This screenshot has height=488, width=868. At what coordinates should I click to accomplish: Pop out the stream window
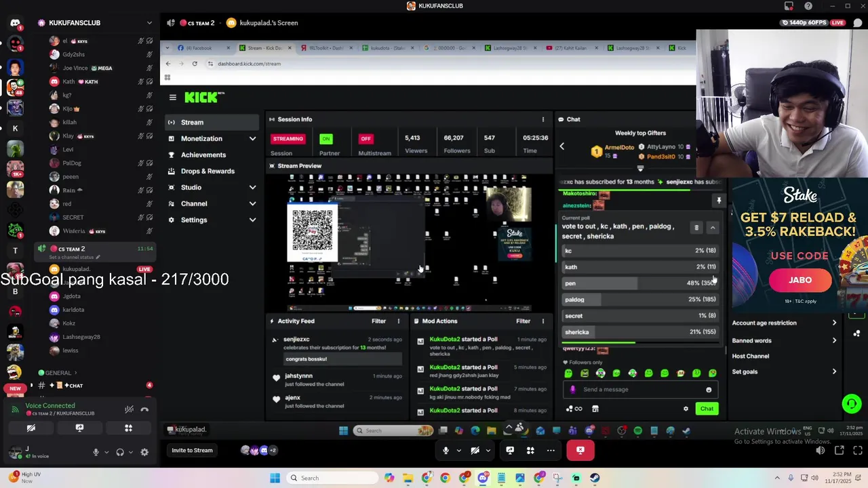tap(840, 451)
